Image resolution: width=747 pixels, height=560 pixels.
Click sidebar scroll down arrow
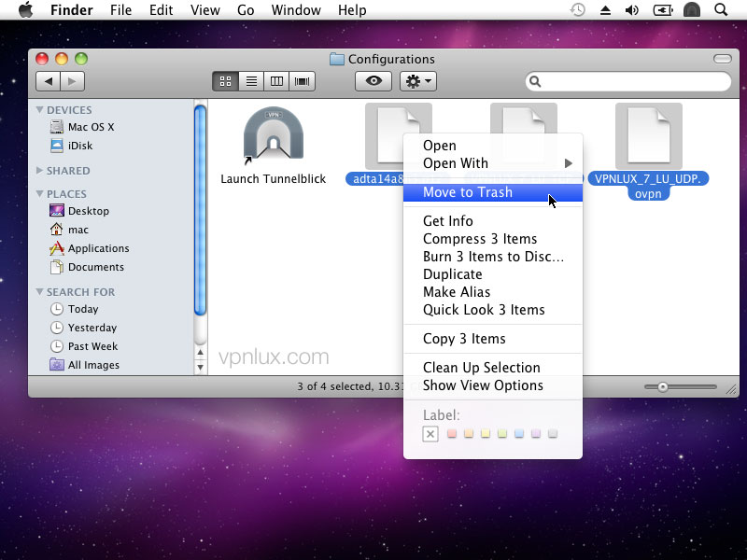(x=201, y=367)
